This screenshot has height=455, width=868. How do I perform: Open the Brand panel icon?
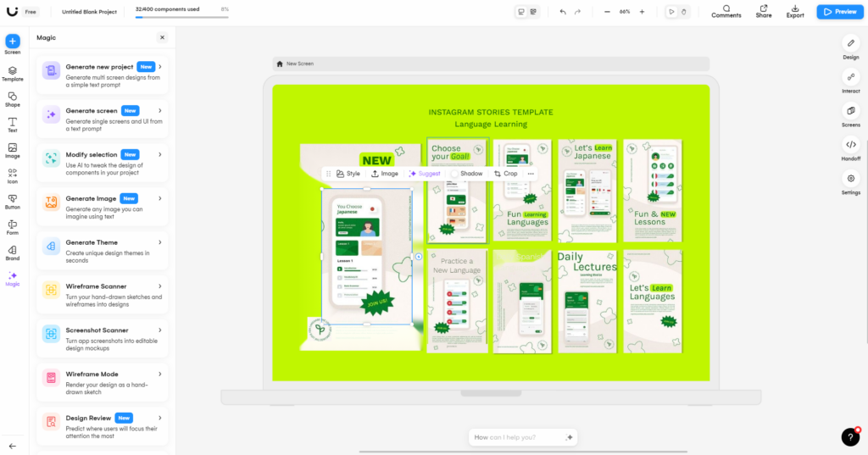13,252
